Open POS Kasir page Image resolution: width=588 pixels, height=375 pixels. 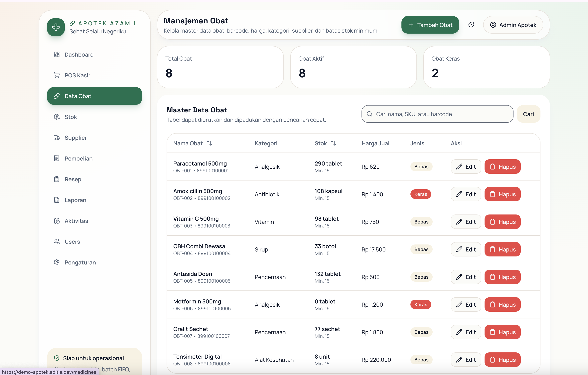tap(77, 75)
